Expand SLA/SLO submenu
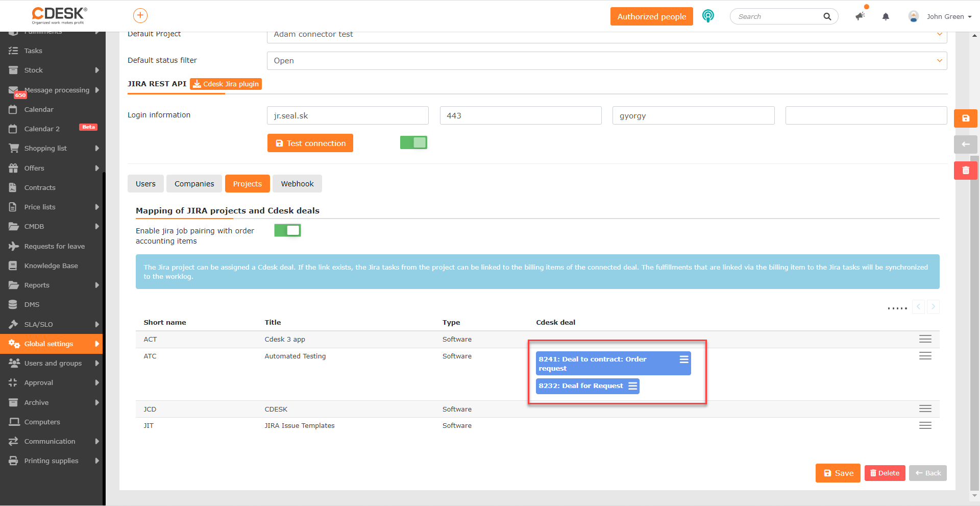Screen dimensions: 980x506 (96, 325)
